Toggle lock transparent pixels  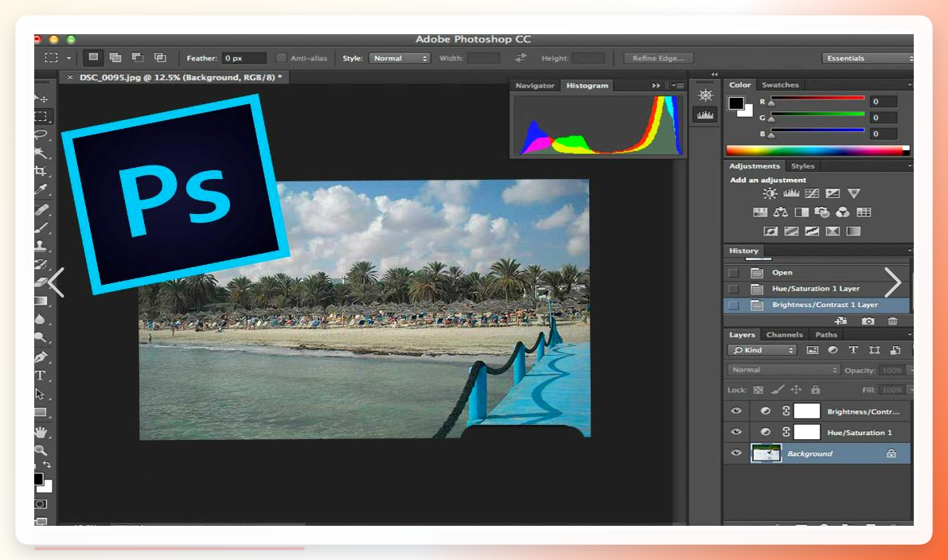click(758, 390)
